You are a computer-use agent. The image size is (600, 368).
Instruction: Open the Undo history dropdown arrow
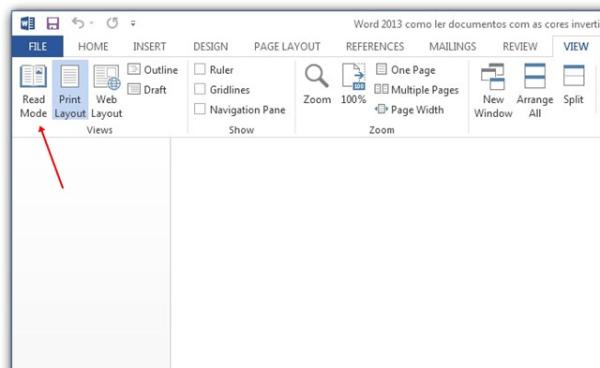pyautogui.click(x=92, y=23)
